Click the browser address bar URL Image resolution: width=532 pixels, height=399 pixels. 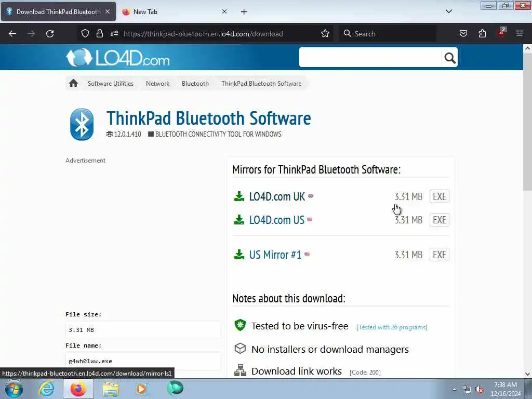(203, 34)
